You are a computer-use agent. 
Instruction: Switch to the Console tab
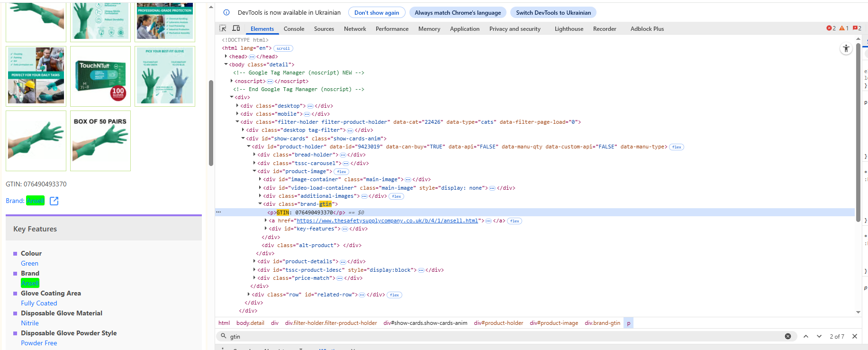(x=294, y=29)
